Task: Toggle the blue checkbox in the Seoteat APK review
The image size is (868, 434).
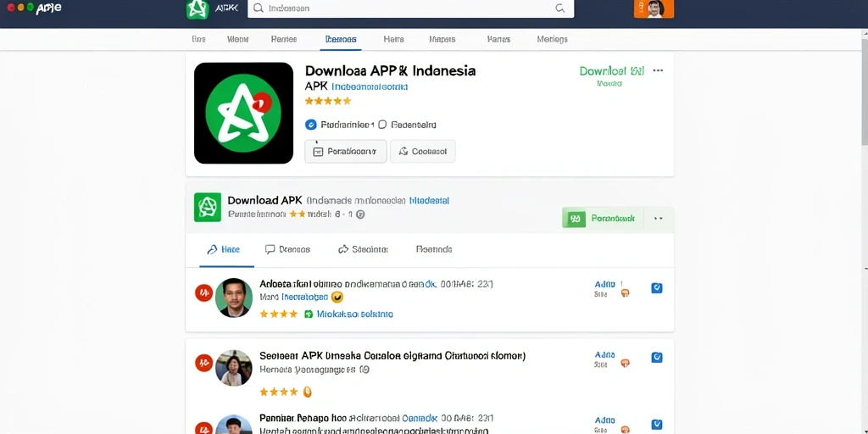Action: 657,357
